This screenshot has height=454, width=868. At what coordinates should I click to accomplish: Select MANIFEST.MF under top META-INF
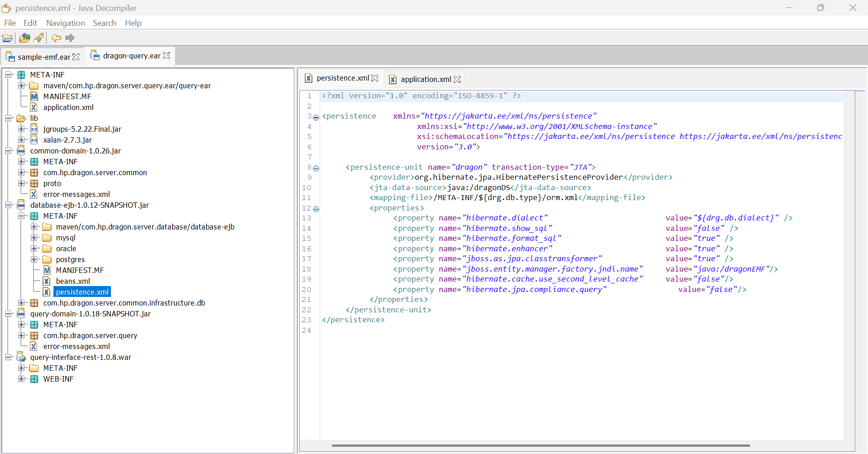pyautogui.click(x=67, y=96)
